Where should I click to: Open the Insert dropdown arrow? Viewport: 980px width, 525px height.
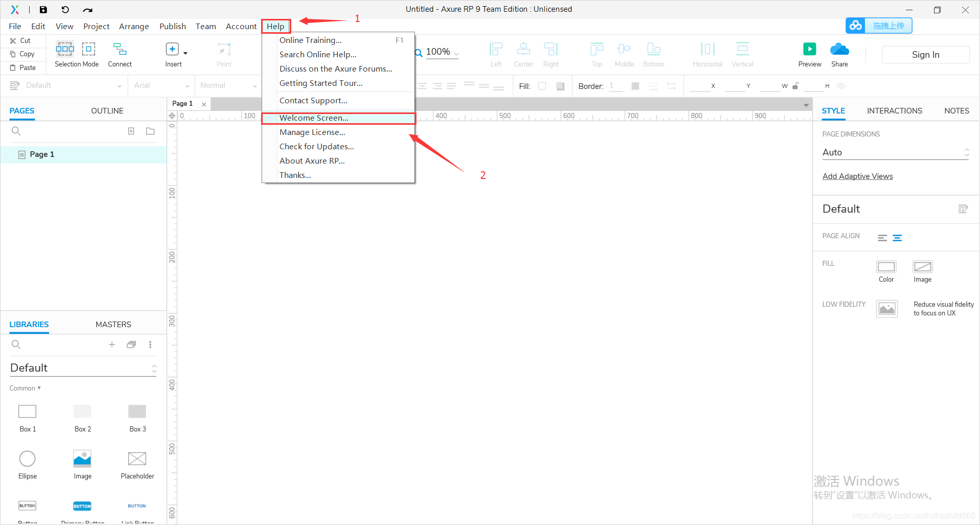(x=185, y=53)
